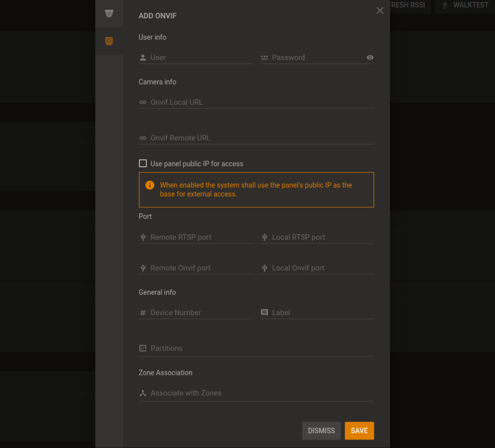Dismiss the ADD ONVIF dialog
This screenshot has height=448, width=495.
tap(321, 430)
